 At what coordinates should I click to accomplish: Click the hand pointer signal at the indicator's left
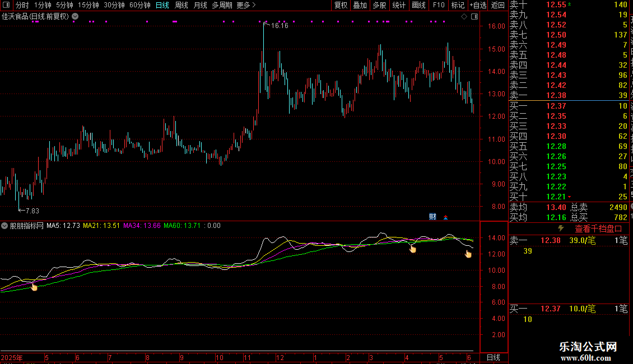pos(34,287)
